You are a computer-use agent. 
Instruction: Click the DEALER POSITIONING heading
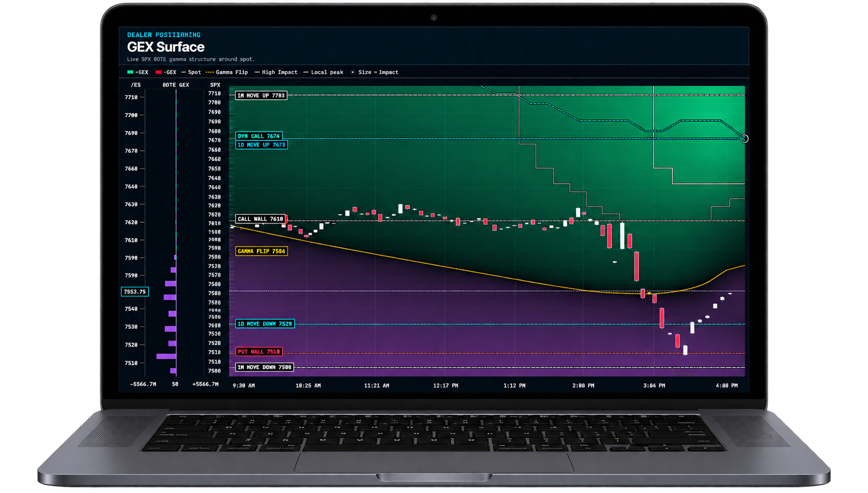164,35
